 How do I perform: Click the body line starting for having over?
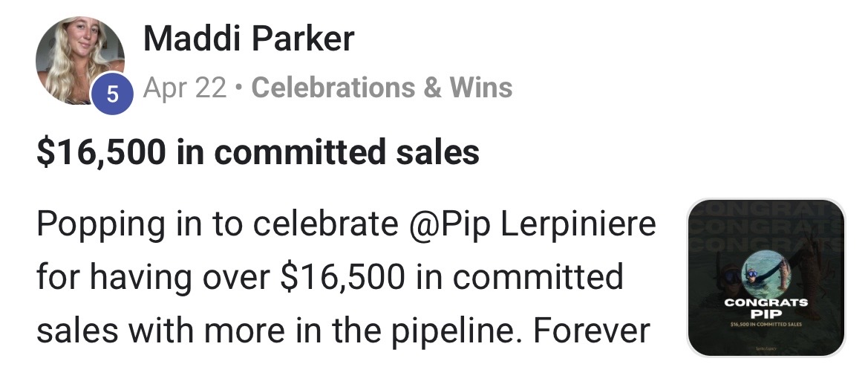tap(330, 277)
